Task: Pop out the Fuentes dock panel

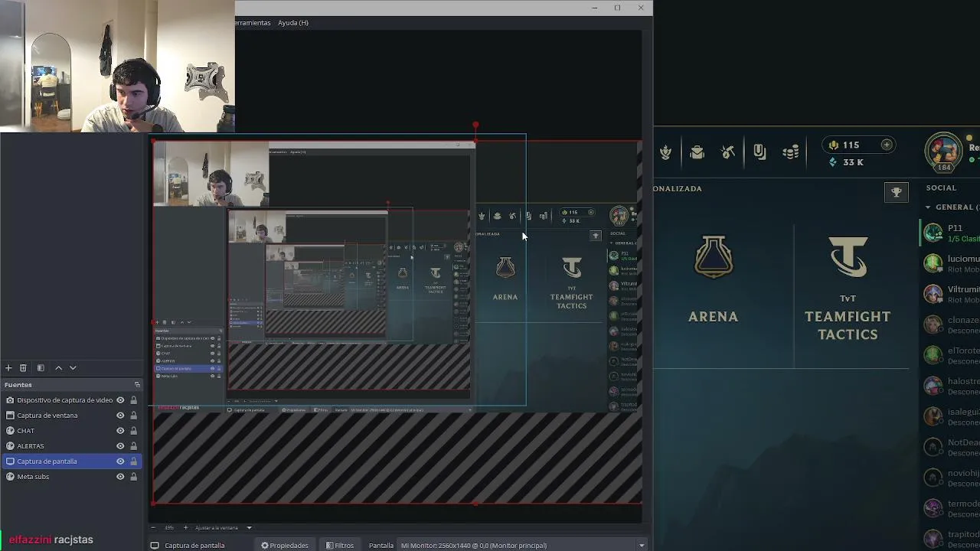Action: pos(137,385)
